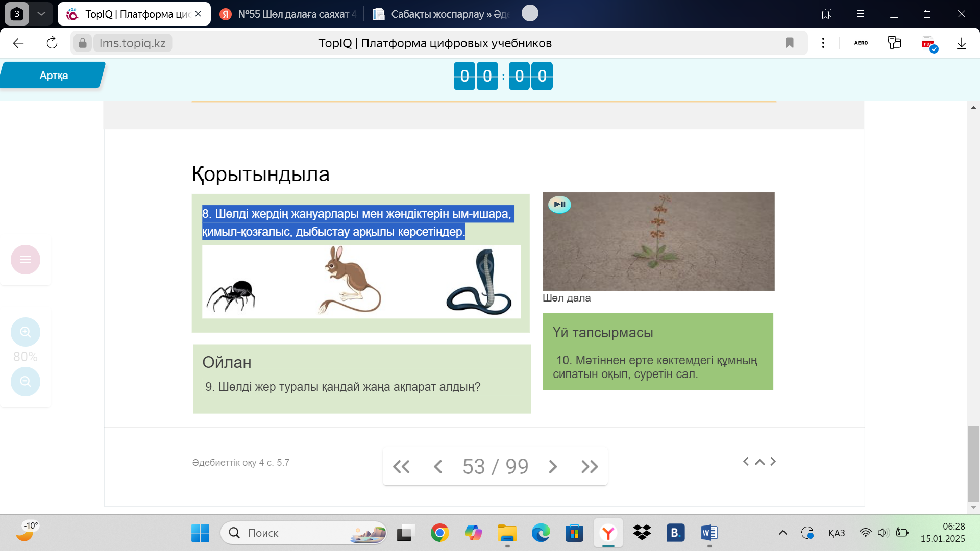Screen dimensions: 980x551
Task: Go to the next page arrow
Action: pos(553,466)
